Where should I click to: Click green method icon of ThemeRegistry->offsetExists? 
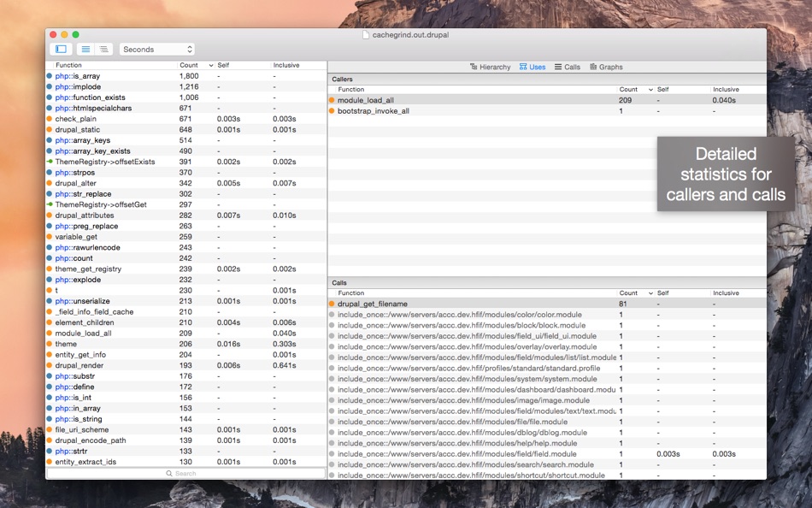[50, 162]
